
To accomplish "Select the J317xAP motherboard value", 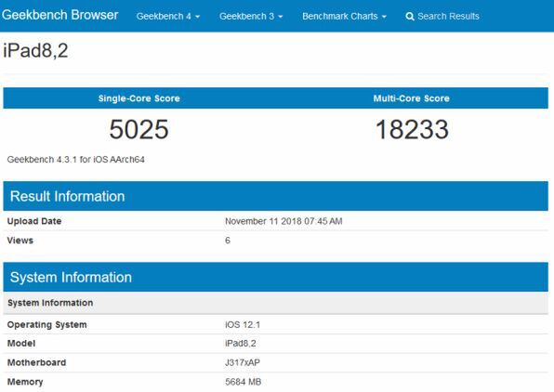I will [243, 362].
